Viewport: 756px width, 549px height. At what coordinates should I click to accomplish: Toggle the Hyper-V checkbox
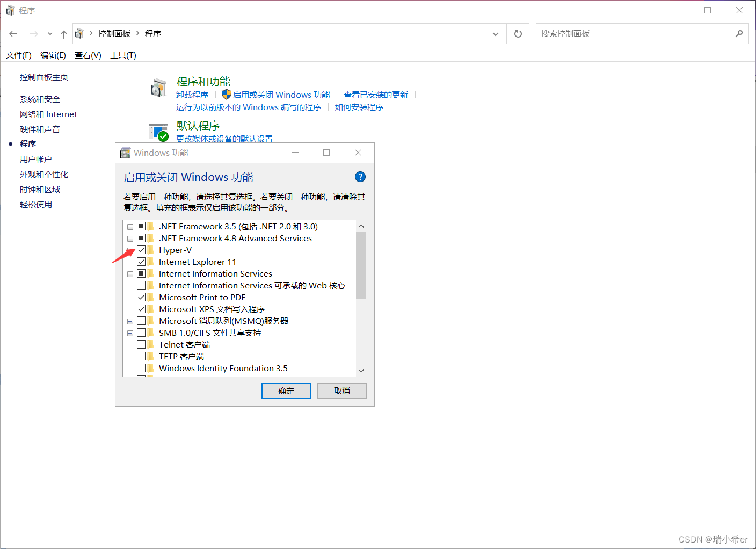point(141,250)
